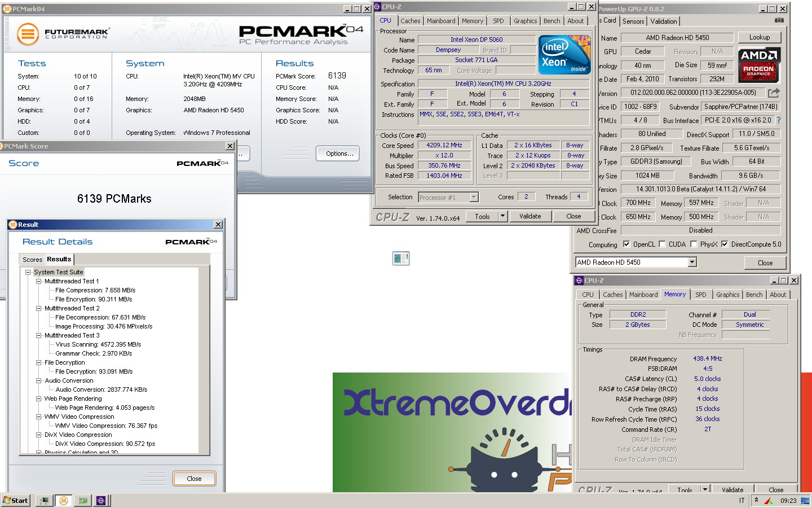The height and width of the screenshot is (508, 812).
Task: Toggle the PhysX checkbox
Action: [x=693, y=244]
